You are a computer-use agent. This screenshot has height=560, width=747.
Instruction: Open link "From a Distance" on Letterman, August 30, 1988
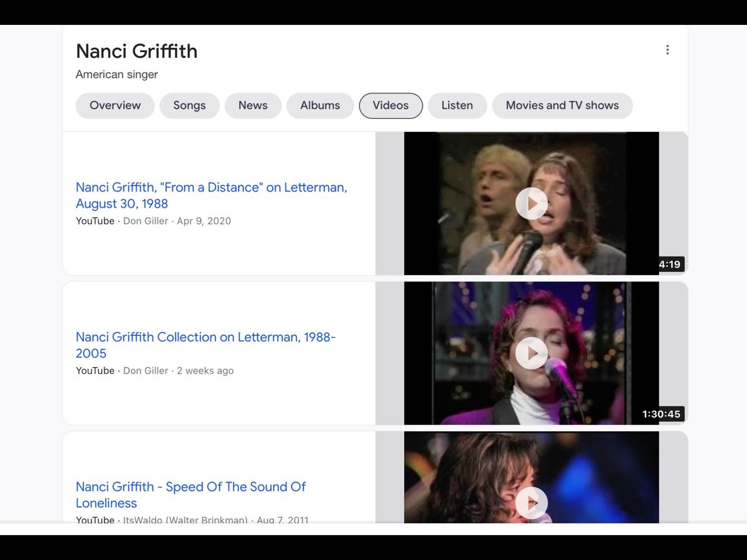coord(212,195)
